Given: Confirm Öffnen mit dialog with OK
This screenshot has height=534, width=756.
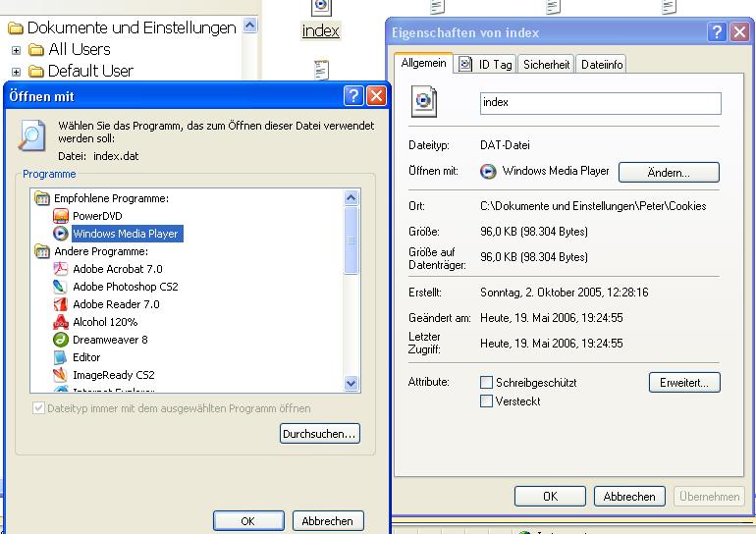Looking at the screenshot, I should pyautogui.click(x=248, y=521).
